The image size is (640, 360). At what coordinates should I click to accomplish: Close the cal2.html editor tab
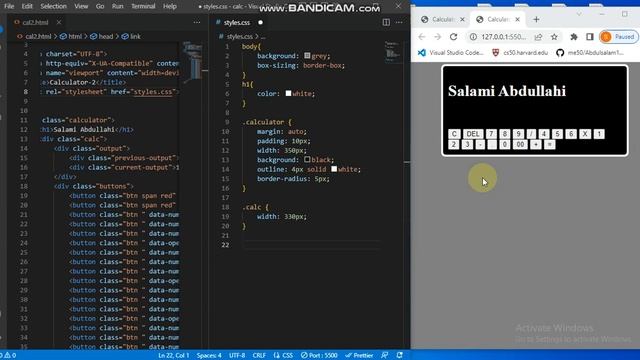click(x=59, y=22)
